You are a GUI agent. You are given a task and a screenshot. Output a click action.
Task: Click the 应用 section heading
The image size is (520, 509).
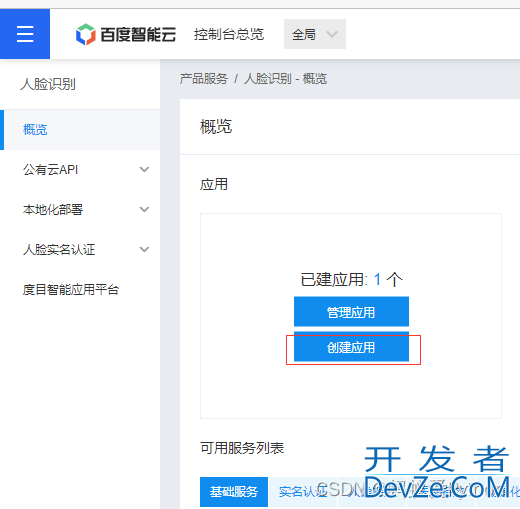pos(214,184)
